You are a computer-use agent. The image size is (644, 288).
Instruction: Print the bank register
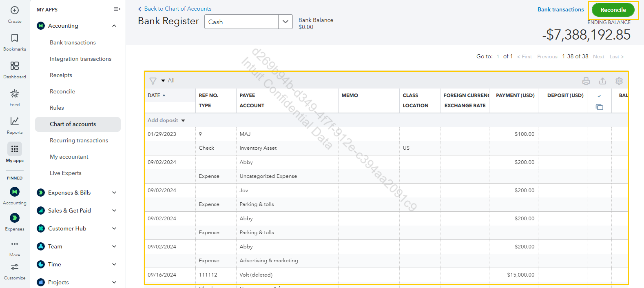586,81
